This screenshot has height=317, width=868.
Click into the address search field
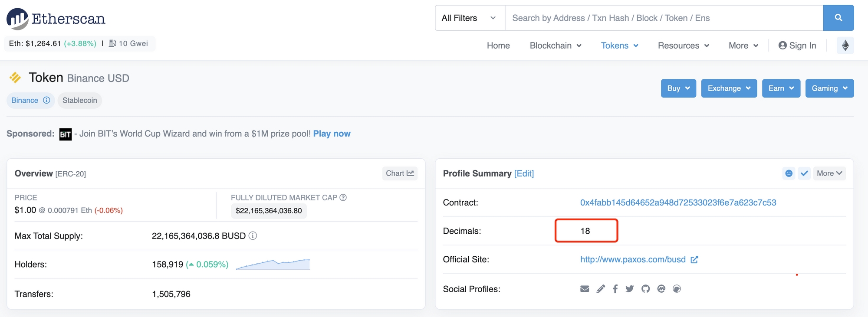click(664, 18)
